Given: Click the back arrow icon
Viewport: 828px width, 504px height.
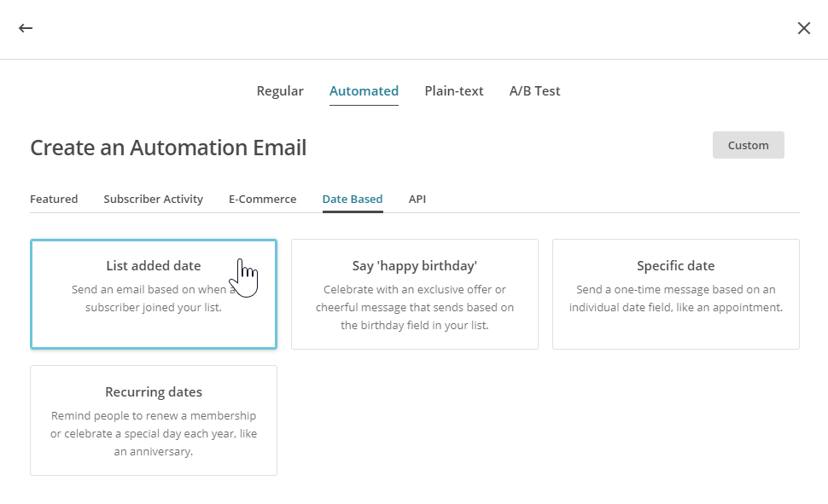Looking at the screenshot, I should pyautogui.click(x=26, y=28).
